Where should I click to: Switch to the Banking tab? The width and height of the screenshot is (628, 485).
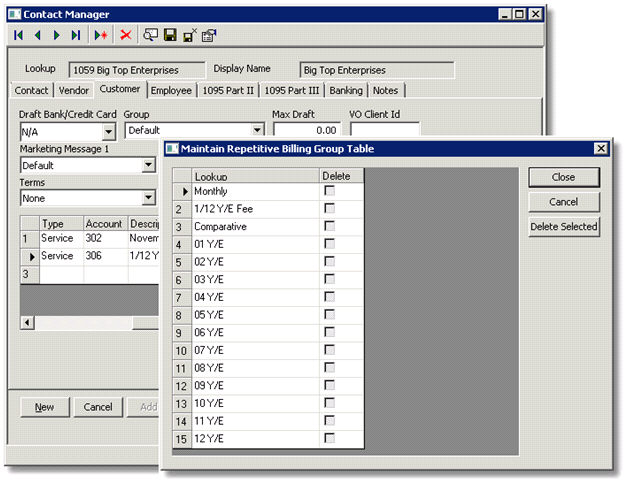pyautogui.click(x=346, y=91)
